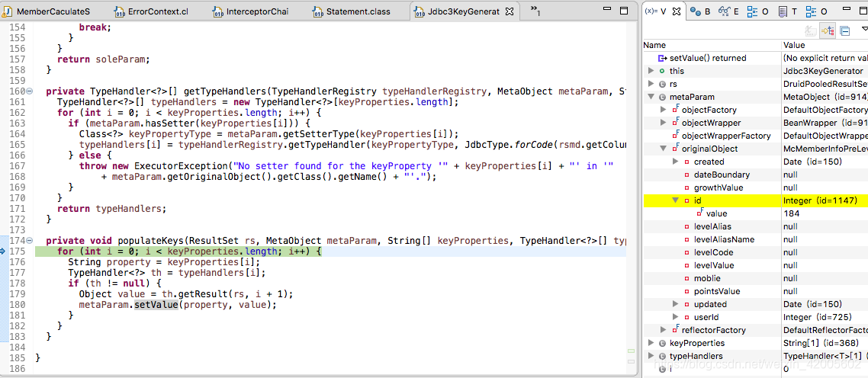Click the 'return typeHandlers;' statement

pos(112,209)
